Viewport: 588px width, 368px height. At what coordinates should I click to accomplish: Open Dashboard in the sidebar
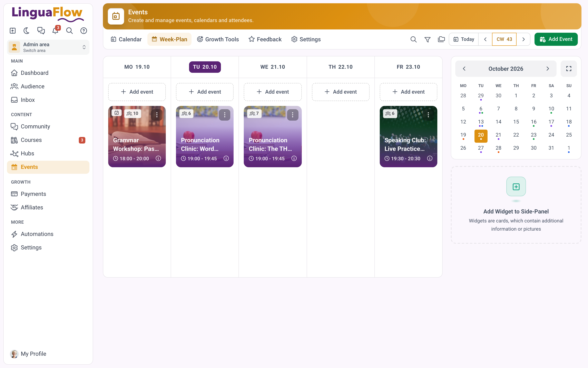click(48, 73)
